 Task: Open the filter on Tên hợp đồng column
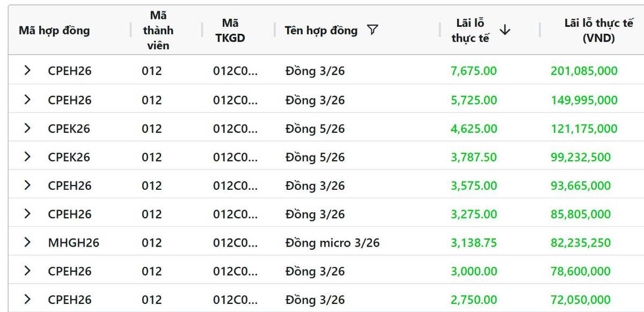point(372,30)
